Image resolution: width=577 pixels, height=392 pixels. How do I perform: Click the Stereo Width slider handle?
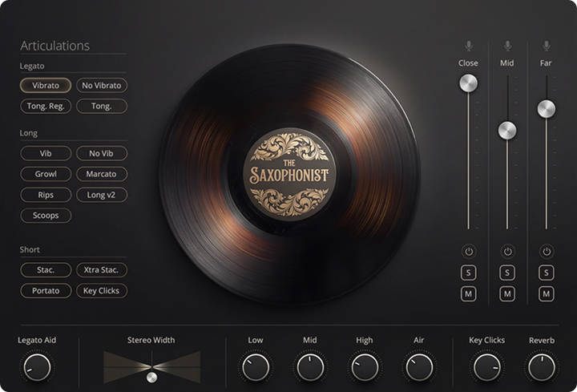click(151, 378)
